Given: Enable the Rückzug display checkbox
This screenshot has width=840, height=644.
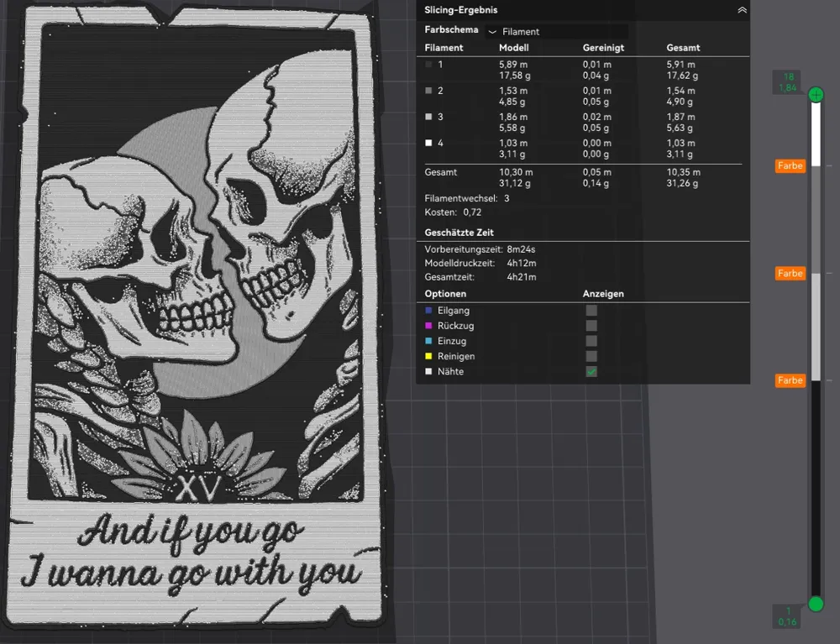Looking at the screenshot, I should (x=591, y=326).
